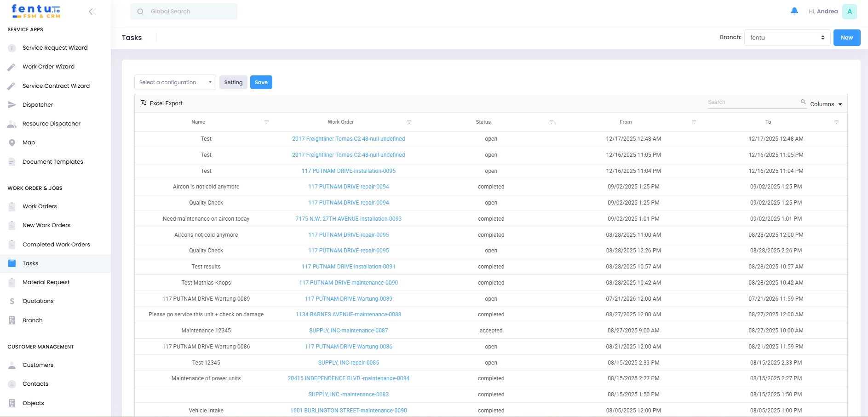Open work order link 7175 N.W. 27TH AVENUE-installation-0093
This screenshot has width=868, height=417.
pos(348,219)
